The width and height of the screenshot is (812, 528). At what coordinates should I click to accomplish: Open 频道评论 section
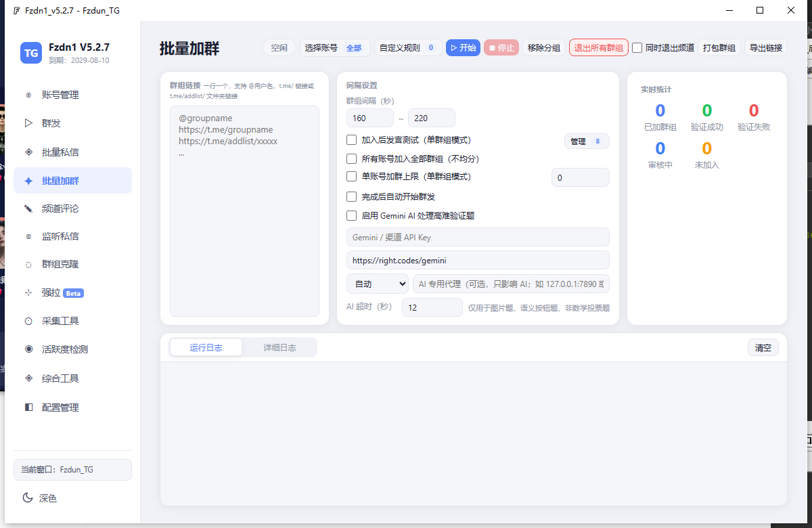coord(72,208)
